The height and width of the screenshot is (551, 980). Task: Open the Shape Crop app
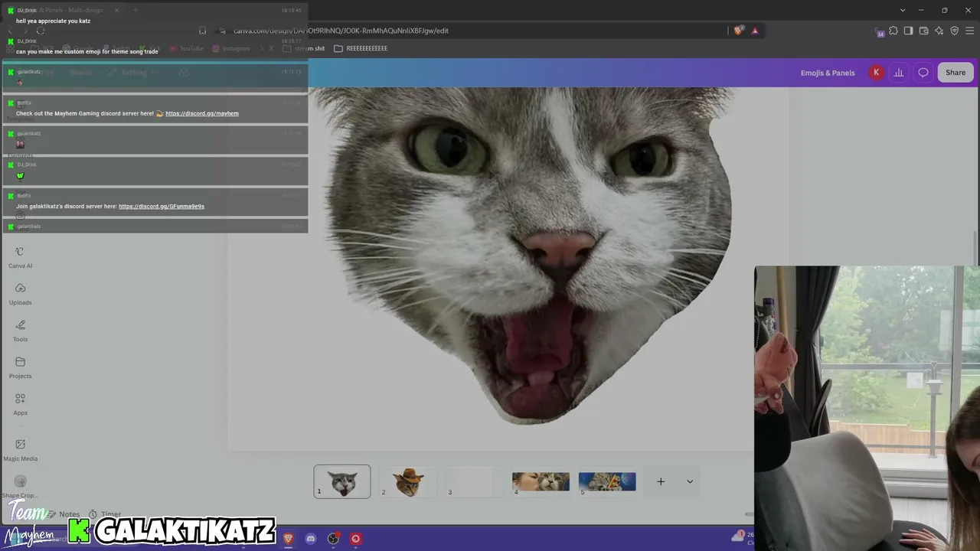point(20,487)
